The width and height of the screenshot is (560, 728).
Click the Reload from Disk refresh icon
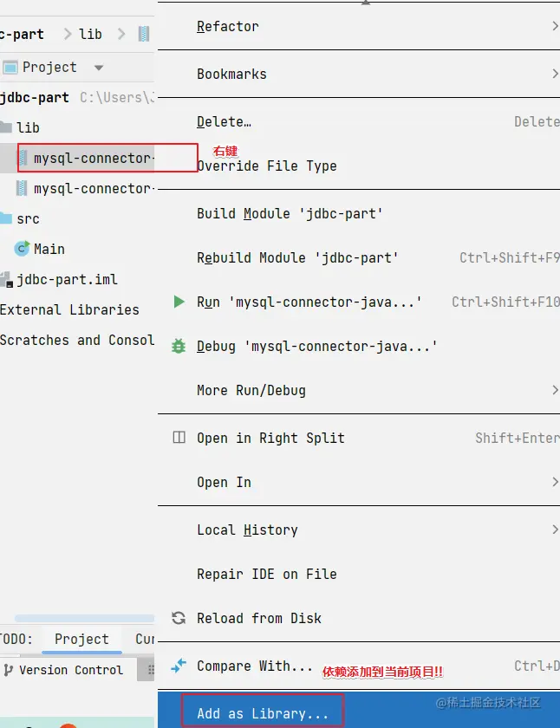coord(179,618)
